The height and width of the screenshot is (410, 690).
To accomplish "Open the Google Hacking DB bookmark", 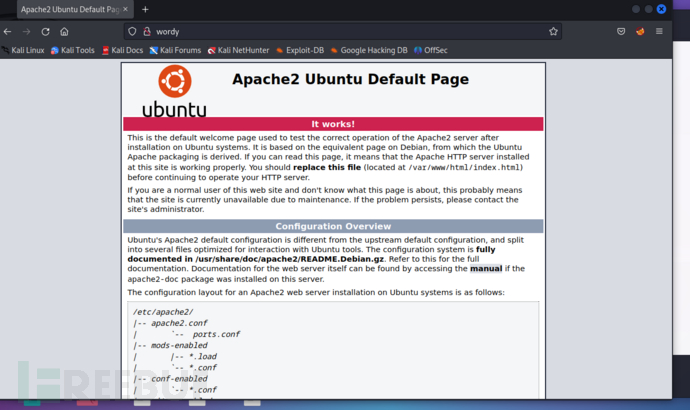I will pyautogui.click(x=370, y=49).
